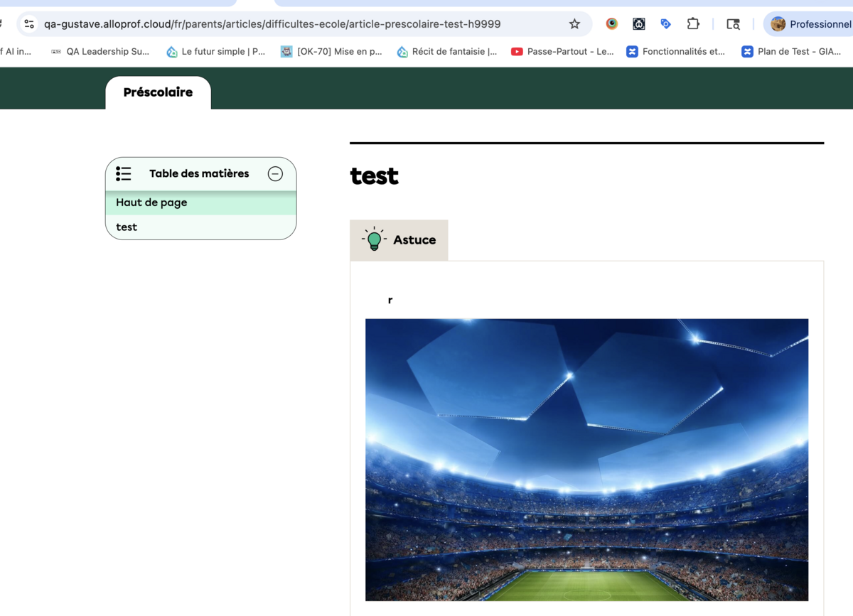Viewport: 853px width, 616px height.
Task: Click the Table des matières list icon
Action: click(124, 173)
